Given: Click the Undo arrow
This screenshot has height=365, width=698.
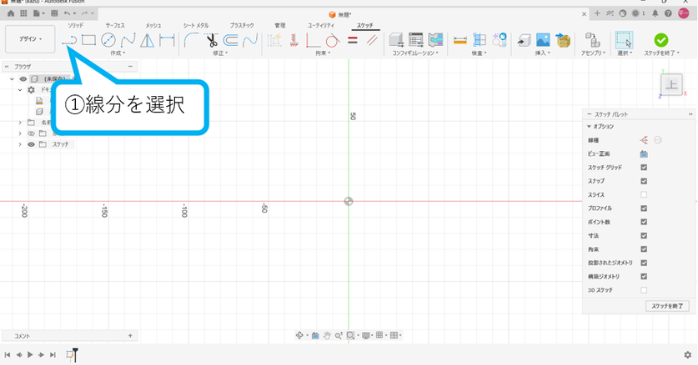Looking at the screenshot, I should point(67,13).
